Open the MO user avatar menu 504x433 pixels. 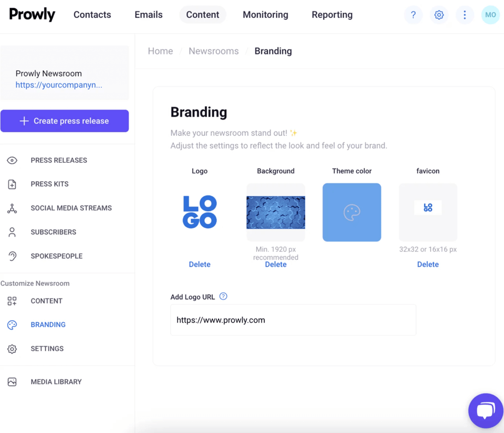click(x=490, y=15)
